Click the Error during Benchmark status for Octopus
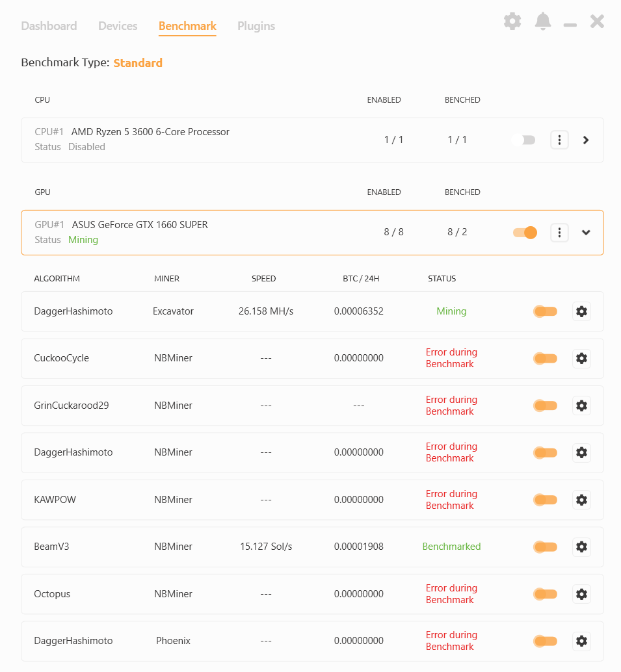621x672 pixels. (451, 594)
